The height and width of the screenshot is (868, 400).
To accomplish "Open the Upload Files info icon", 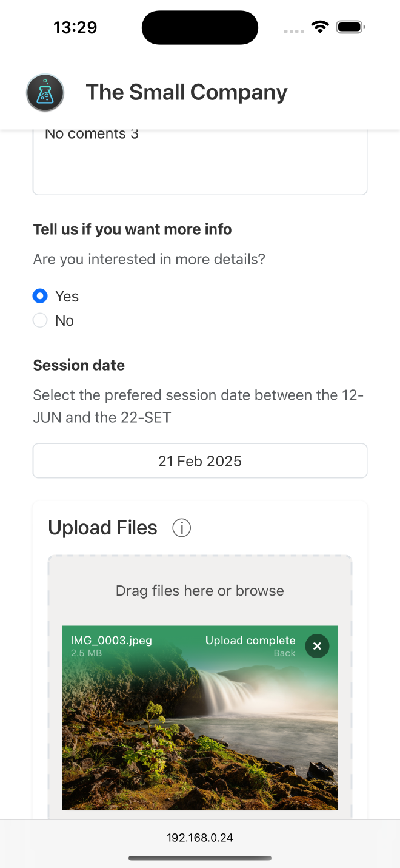I will (181, 528).
